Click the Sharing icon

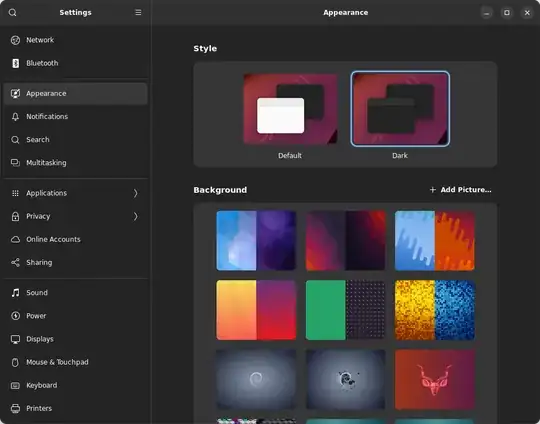point(15,262)
